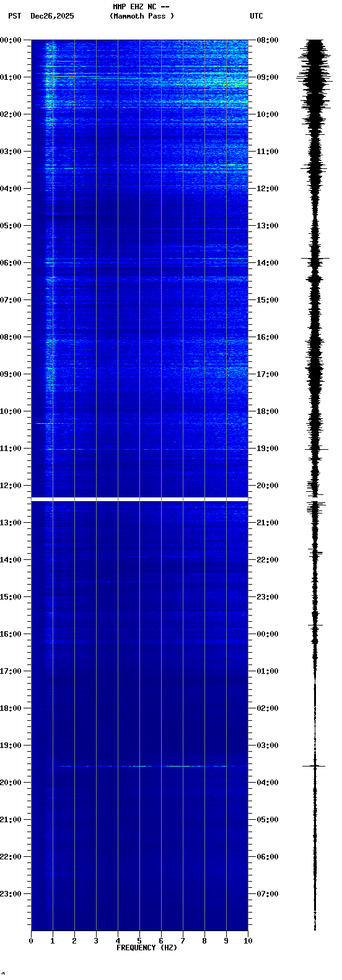This screenshot has width=342, height=980.
Task: Click the frequency axis tick label 8
Action: [204, 941]
